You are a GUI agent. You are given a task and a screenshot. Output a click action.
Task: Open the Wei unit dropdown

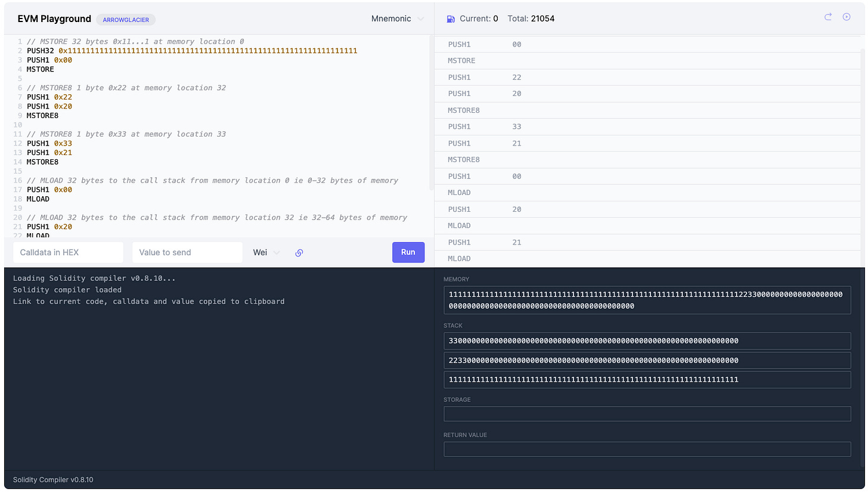pyautogui.click(x=265, y=252)
